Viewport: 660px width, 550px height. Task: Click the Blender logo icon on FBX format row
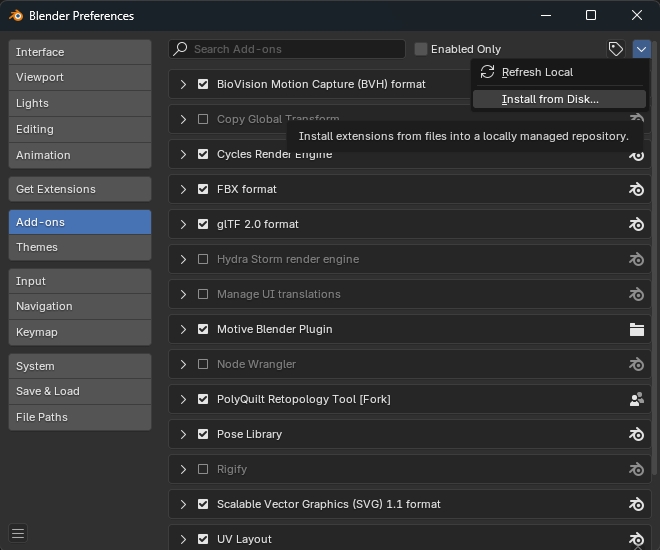click(636, 189)
